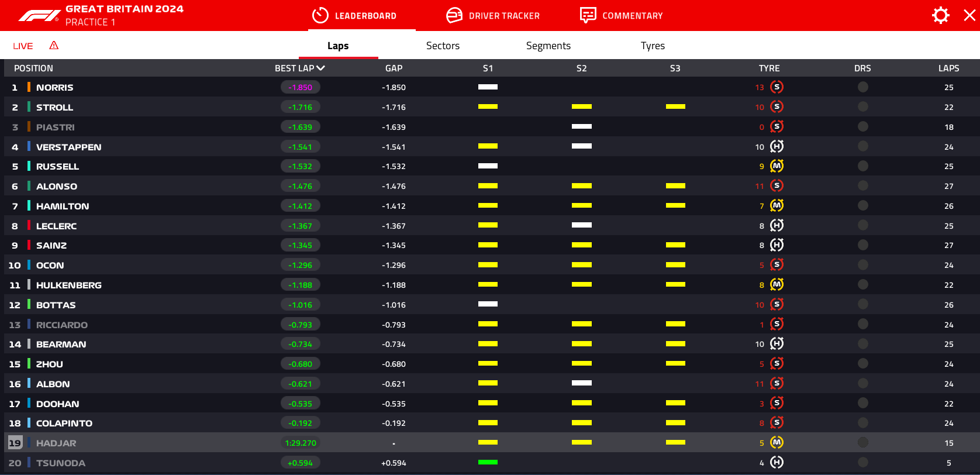
Task: Switch to the Tyres view
Action: (x=653, y=46)
